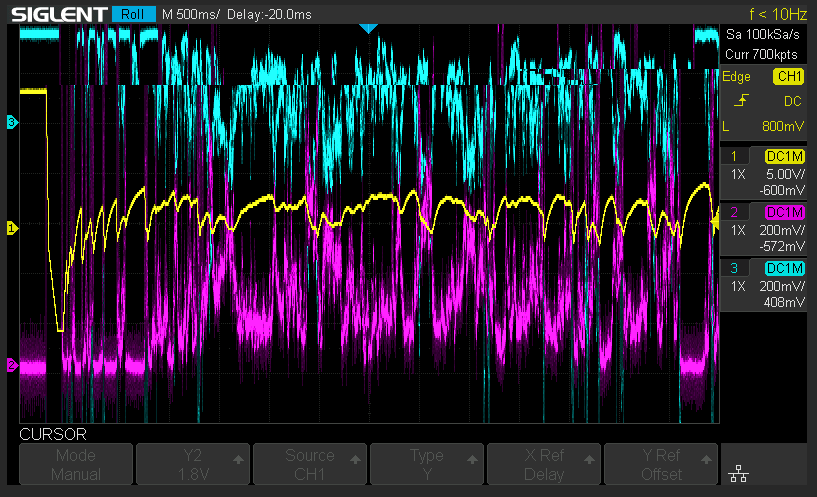
Task: Click the SIGLENT brand logo
Action: [x=59, y=15]
